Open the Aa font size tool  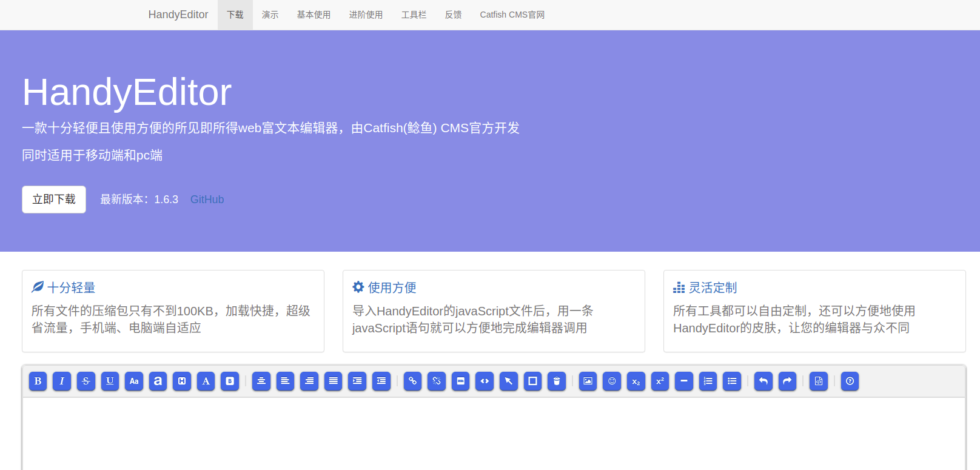click(x=134, y=381)
